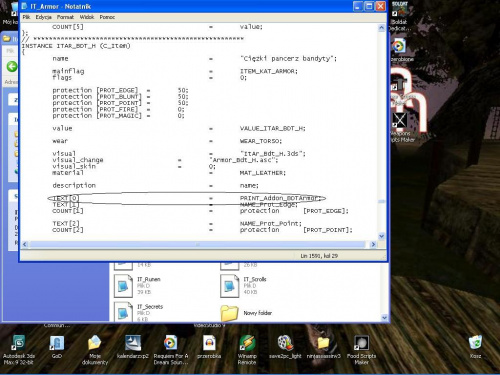Click the INSTANCE ITAR_BDT_H line

click(x=76, y=46)
